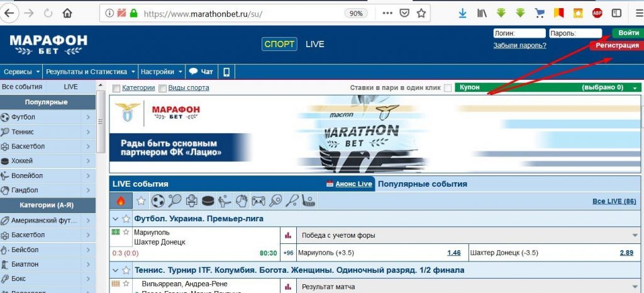Toggle the one-click betting checkbox
The height and width of the screenshot is (293, 644).
447,88
